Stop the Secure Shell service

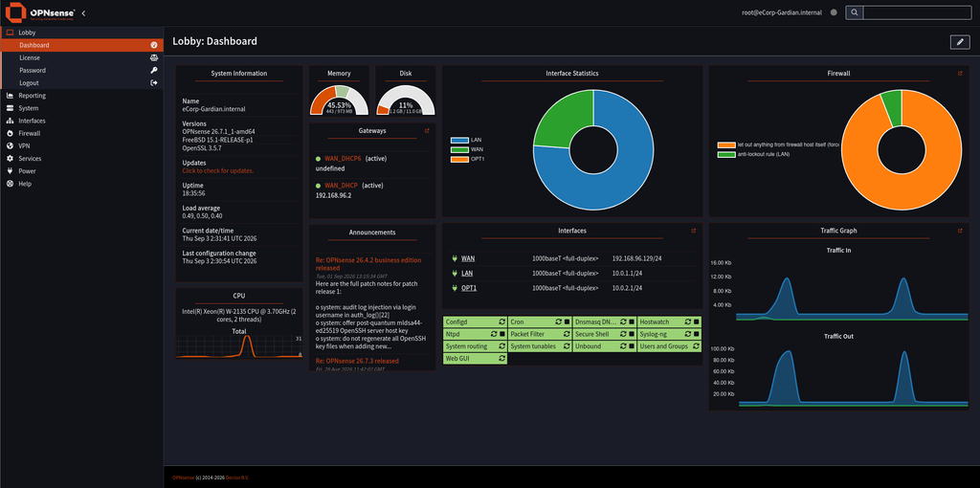[x=632, y=334]
